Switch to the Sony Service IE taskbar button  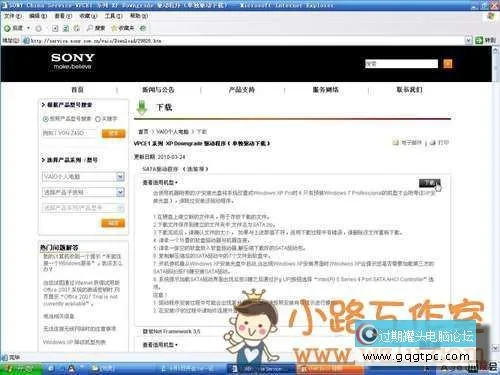[x=262, y=369]
